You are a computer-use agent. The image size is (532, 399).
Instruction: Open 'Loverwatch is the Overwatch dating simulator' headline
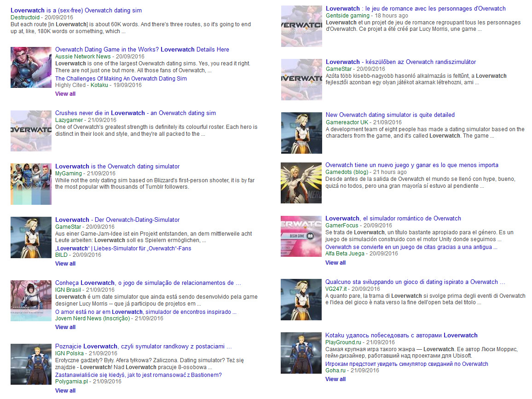click(117, 166)
